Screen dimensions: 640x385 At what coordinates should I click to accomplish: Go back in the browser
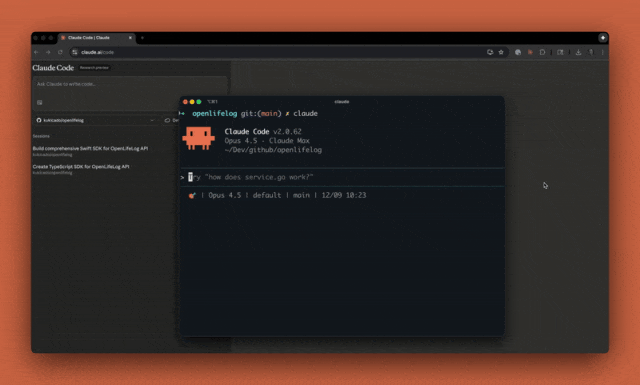36,52
